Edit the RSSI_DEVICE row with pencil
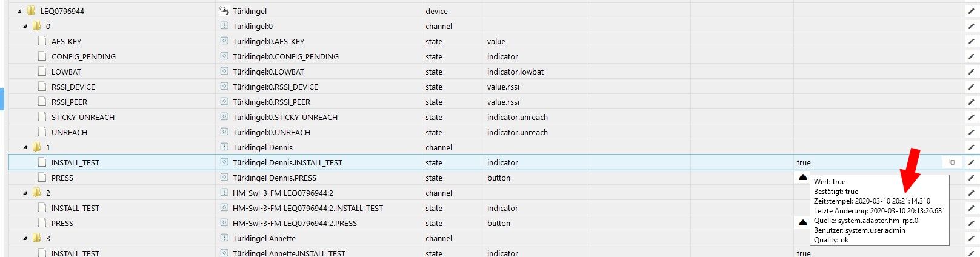The width and height of the screenshot is (980, 257). [x=971, y=87]
